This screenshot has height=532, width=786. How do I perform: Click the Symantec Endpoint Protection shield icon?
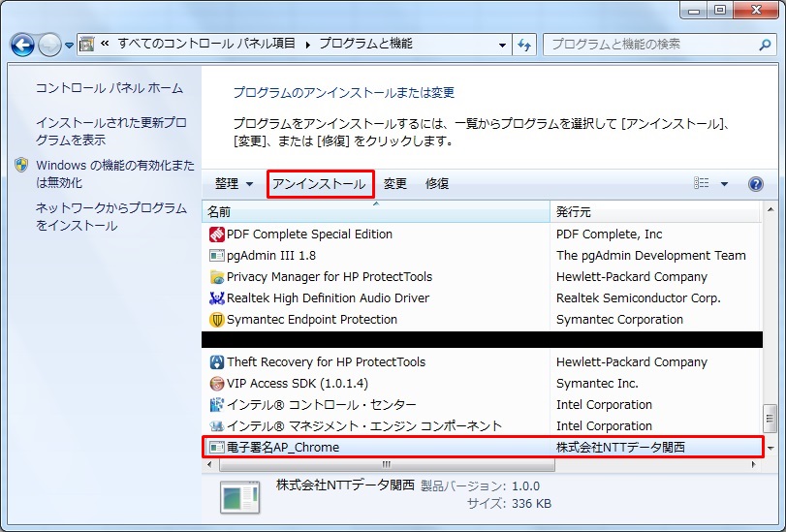(216, 320)
